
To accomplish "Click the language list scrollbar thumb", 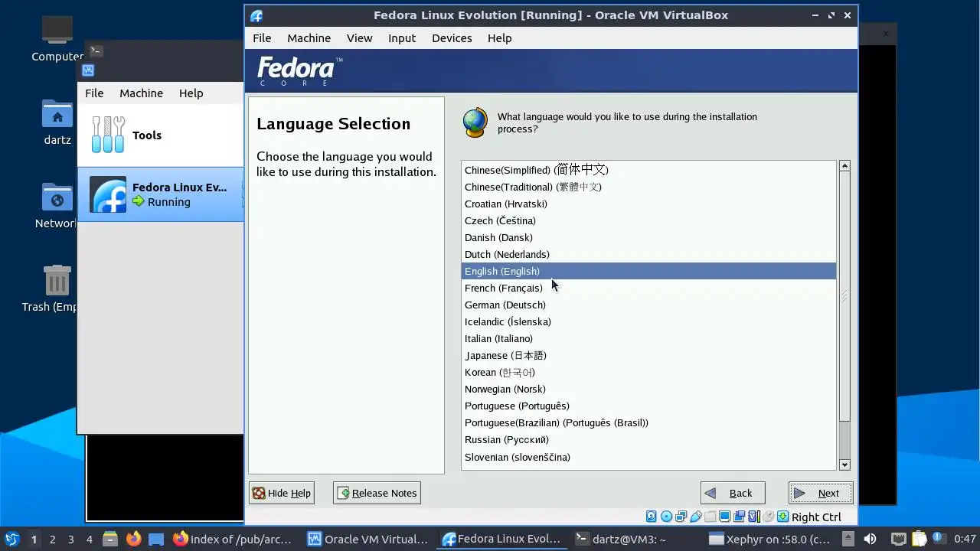I will 844,296.
